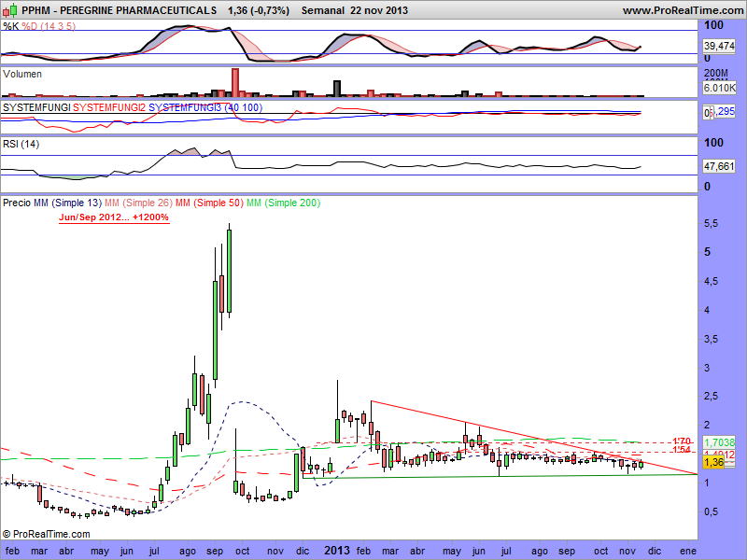This screenshot has height=560, width=747.
Task: Click the black "SYSTEMFUNGI" indicator label
Action: 36,107
